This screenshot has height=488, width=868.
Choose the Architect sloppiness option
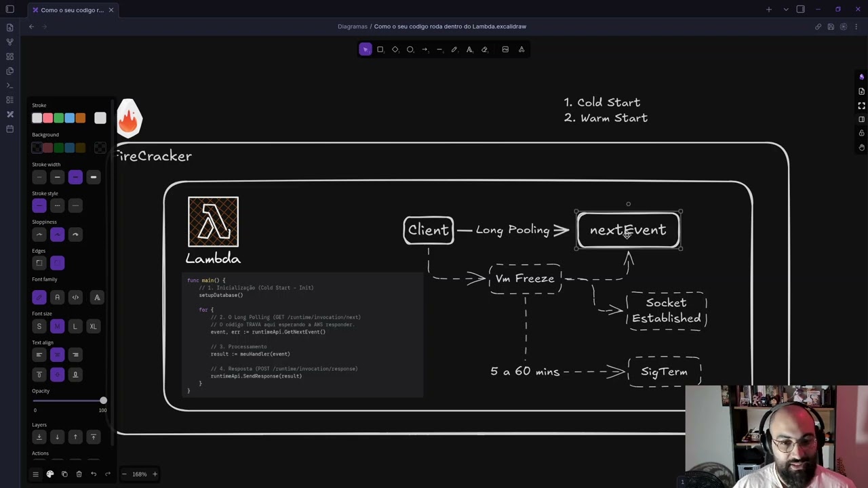tap(39, 235)
